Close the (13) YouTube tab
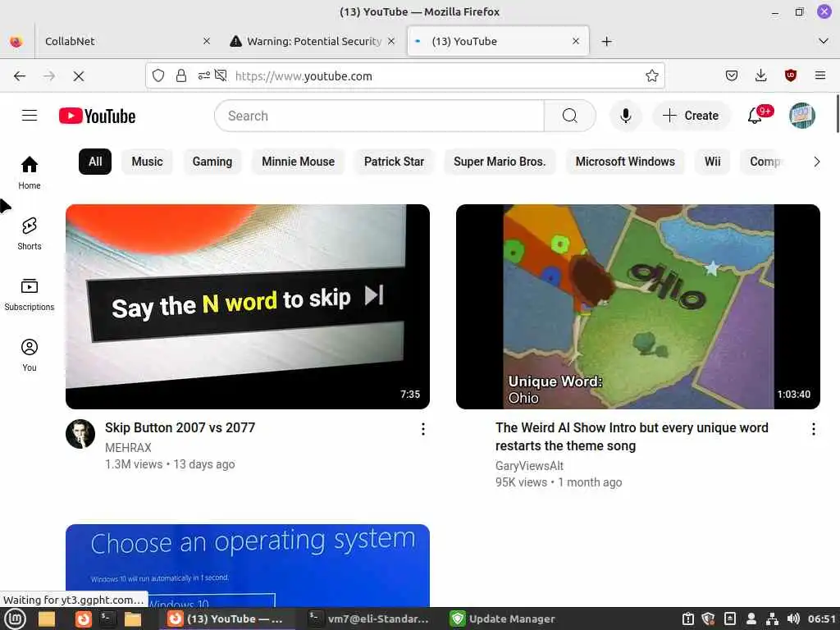The height and width of the screenshot is (630, 840). tap(576, 41)
